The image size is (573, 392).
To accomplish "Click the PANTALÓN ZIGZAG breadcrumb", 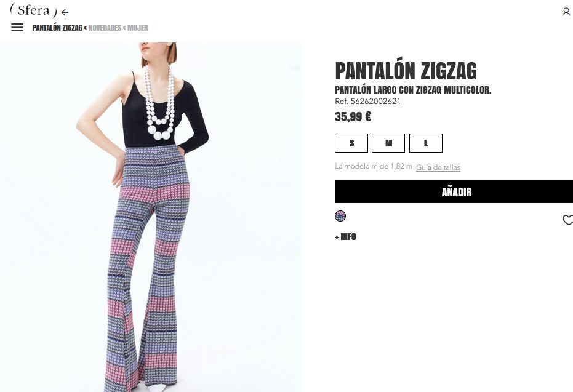I will [57, 28].
